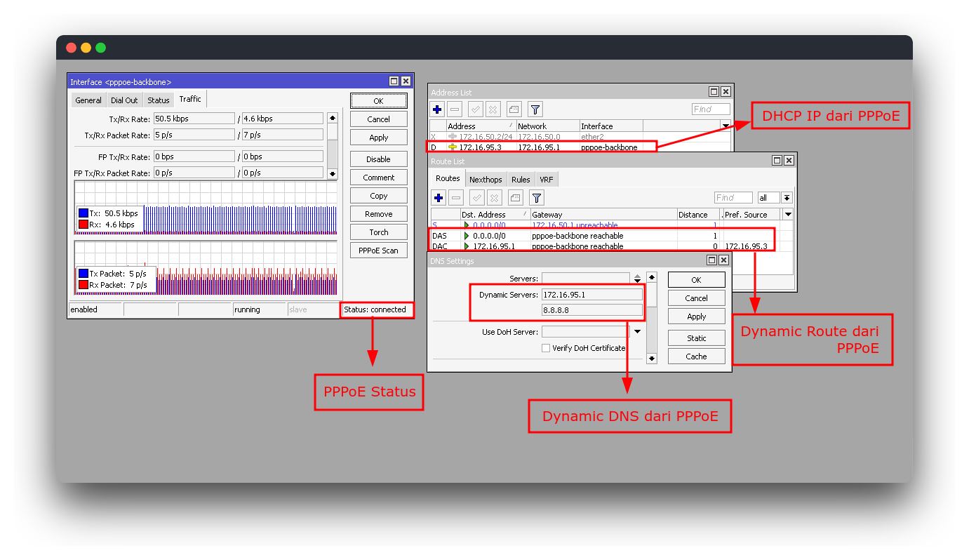Image resolution: width=969 pixels, height=560 pixels.
Task: Click the Torch button in the interface window
Action: tap(378, 232)
